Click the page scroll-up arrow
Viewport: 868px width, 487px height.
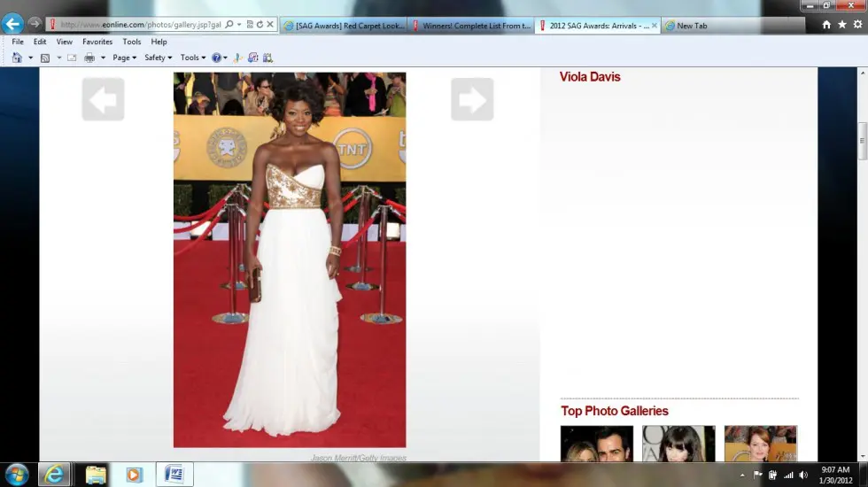863,73
